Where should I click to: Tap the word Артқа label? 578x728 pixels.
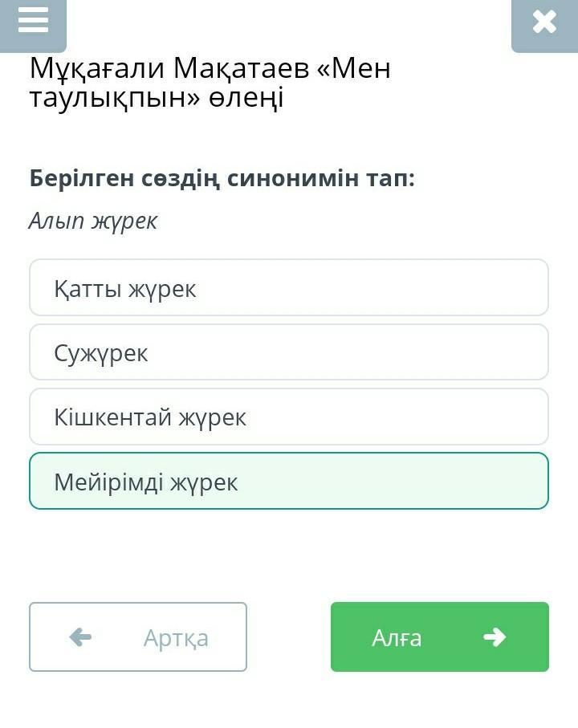coord(176,638)
